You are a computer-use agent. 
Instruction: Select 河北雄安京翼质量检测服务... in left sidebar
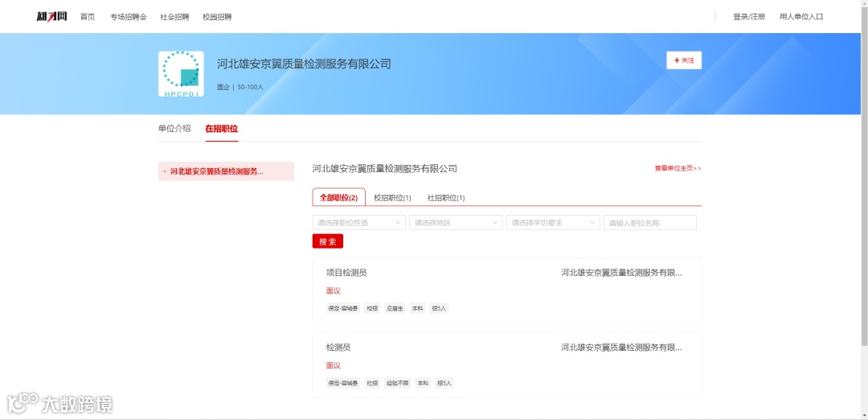click(x=226, y=171)
